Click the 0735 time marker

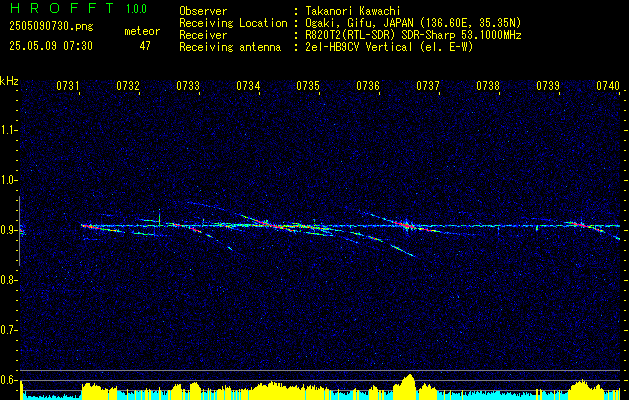[308, 86]
